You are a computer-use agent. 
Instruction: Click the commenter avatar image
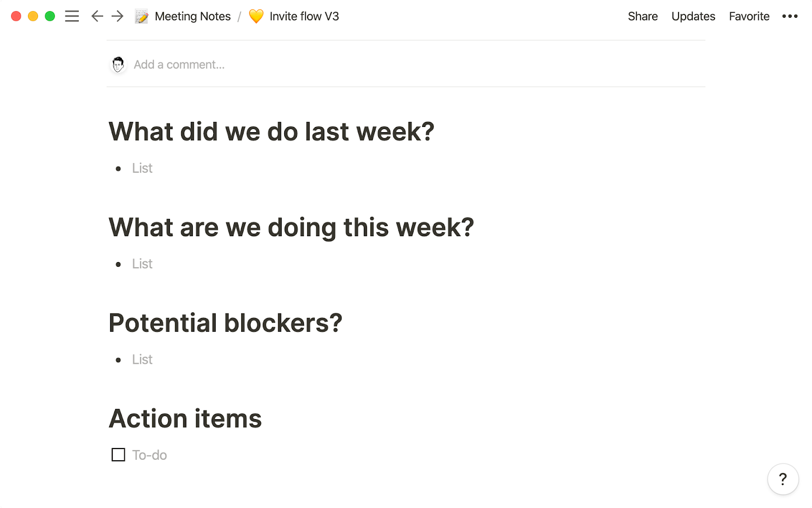point(118,65)
